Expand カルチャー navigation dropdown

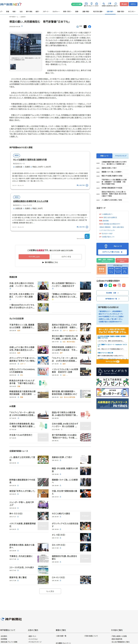56,11
